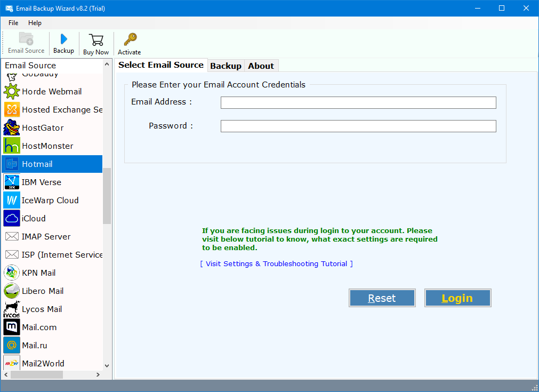Select the Activate toolbar icon
This screenshot has height=392, width=539.
tap(129, 43)
